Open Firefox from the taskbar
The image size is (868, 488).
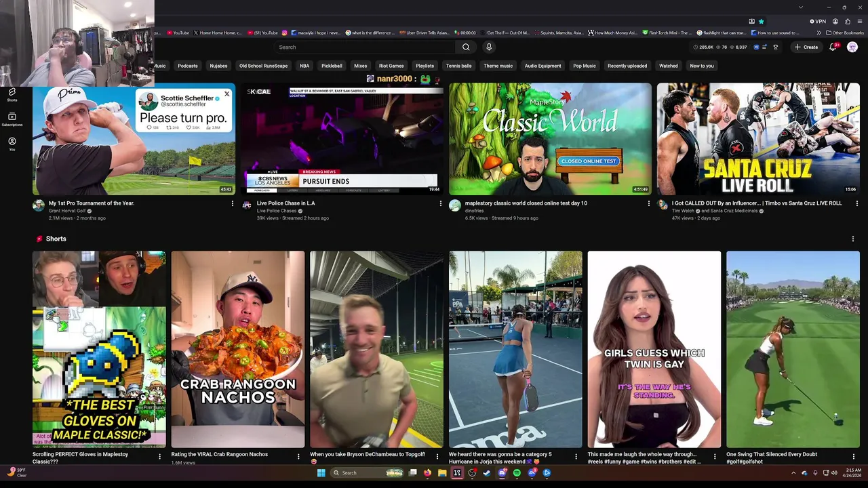click(x=427, y=472)
